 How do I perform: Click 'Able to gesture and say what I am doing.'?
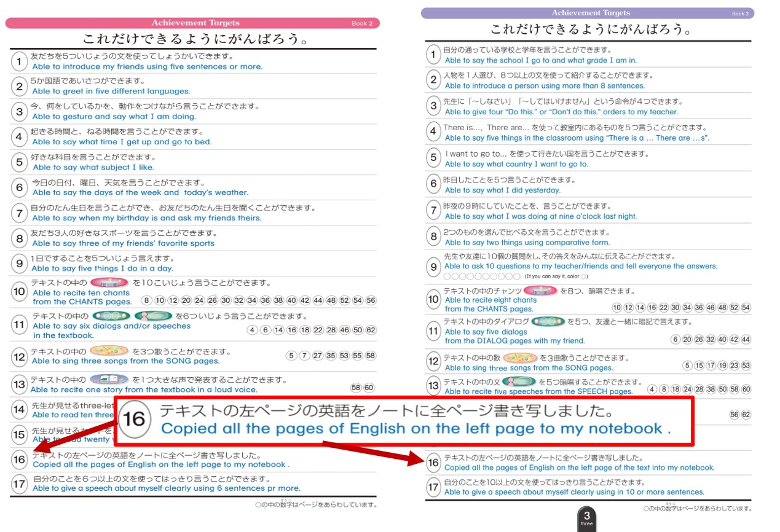(114, 117)
